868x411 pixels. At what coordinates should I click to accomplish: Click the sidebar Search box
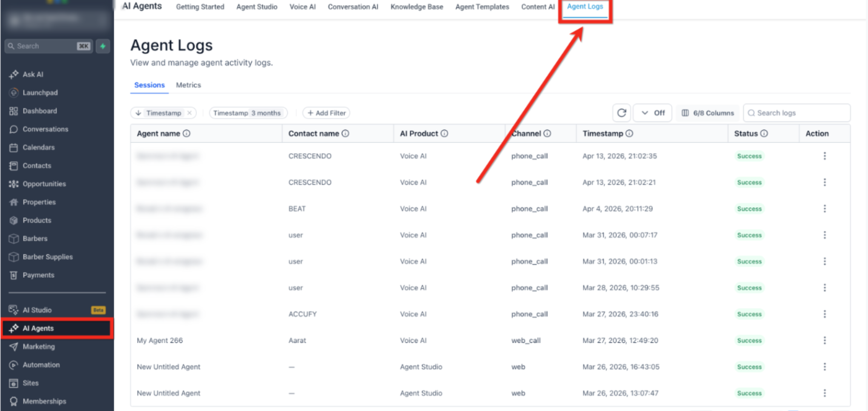point(49,46)
